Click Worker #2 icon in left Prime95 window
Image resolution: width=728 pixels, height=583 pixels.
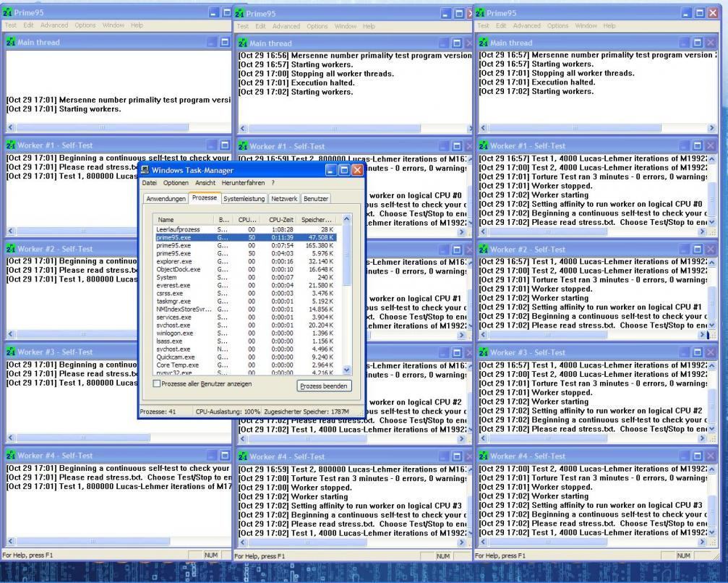[x=11, y=249]
